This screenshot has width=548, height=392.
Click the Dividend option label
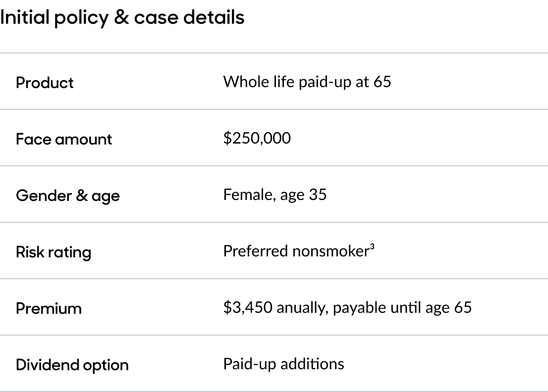(x=72, y=365)
